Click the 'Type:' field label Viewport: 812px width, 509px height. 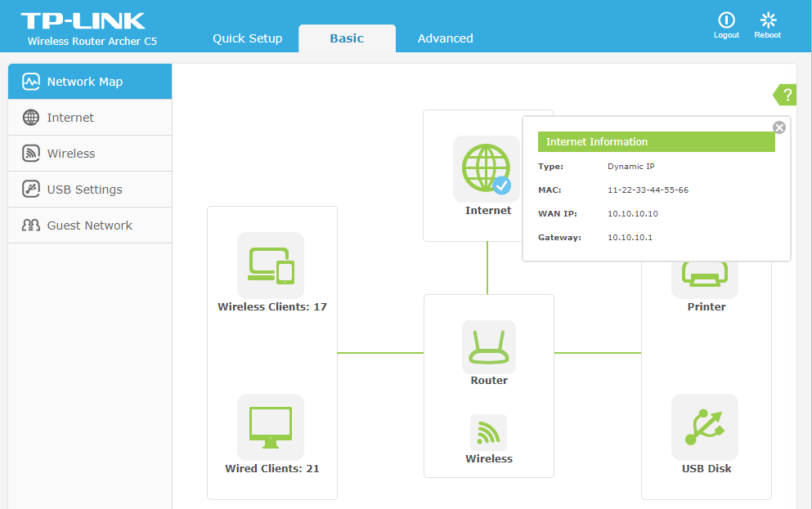[x=550, y=167]
